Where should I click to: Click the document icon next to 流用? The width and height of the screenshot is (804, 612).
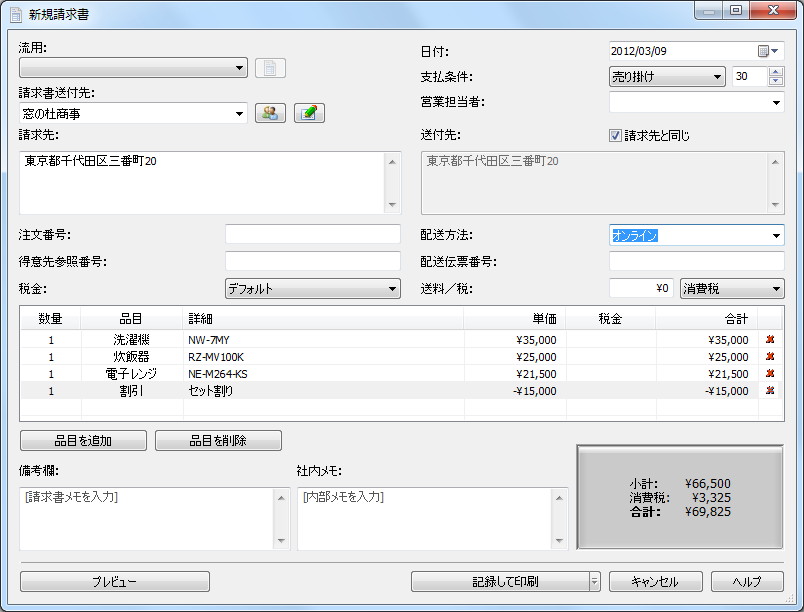pyautogui.click(x=269, y=67)
